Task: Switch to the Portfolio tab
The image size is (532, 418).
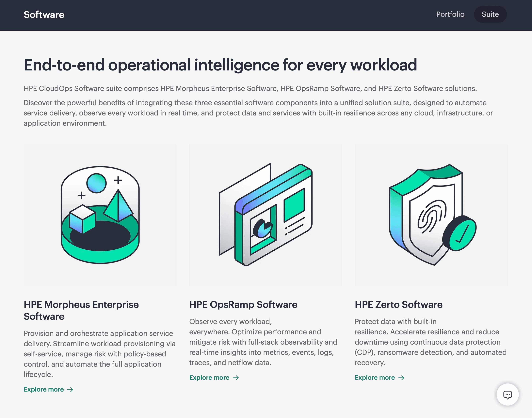Action: coord(450,14)
